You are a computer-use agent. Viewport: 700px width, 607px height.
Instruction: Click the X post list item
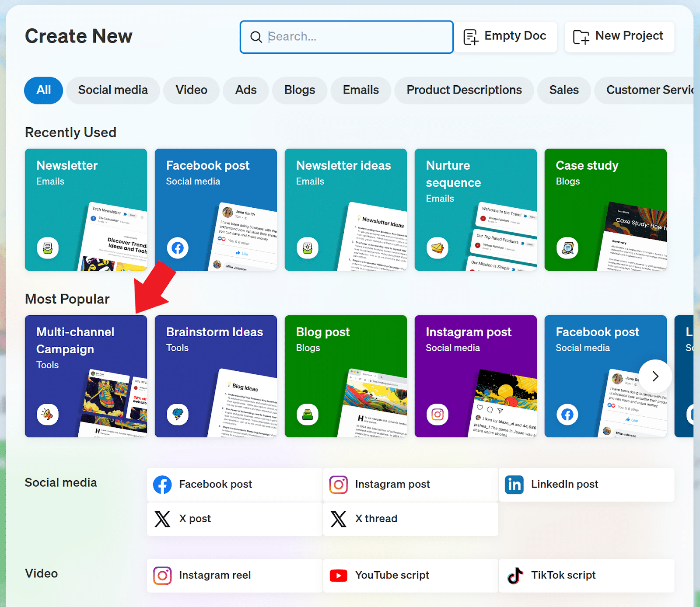(234, 519)
